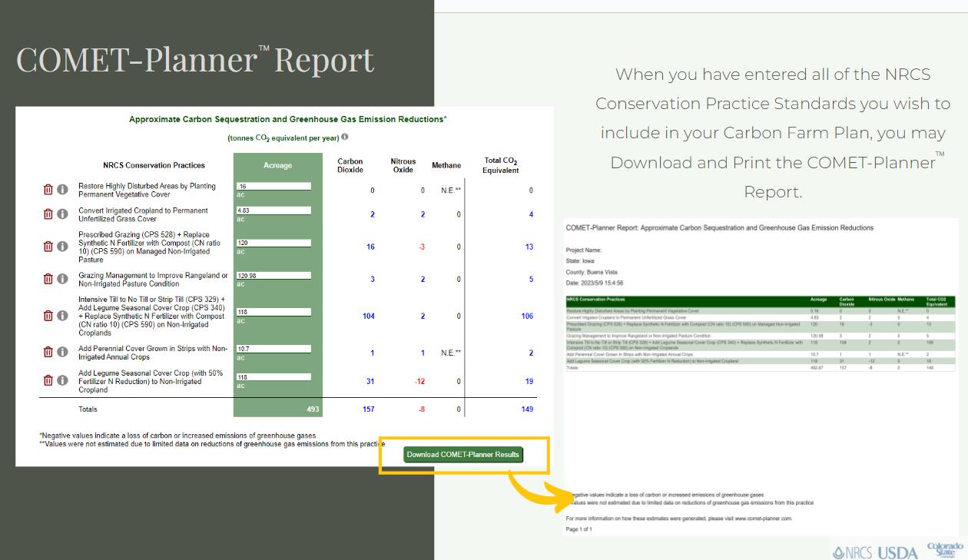Click the Totals acreage value 493
968x560 pixels.
click(313, 409)
